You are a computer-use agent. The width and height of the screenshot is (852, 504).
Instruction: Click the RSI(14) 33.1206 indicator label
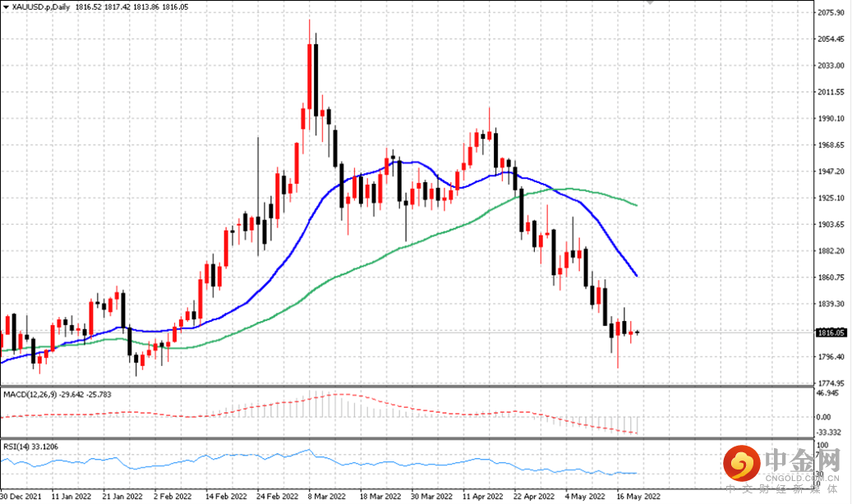coord(31,447)
